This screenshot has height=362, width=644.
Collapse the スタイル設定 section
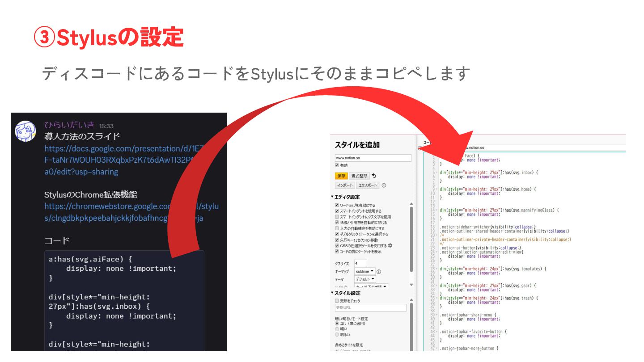point(346,293)
